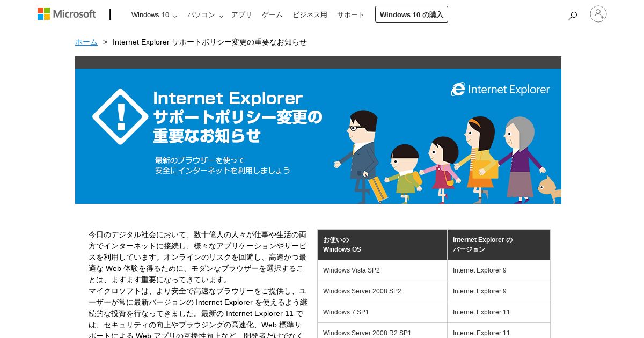Open the ゲーム menu item
The height and width of the screenshot is (338, 644).
tap(272, 15)
